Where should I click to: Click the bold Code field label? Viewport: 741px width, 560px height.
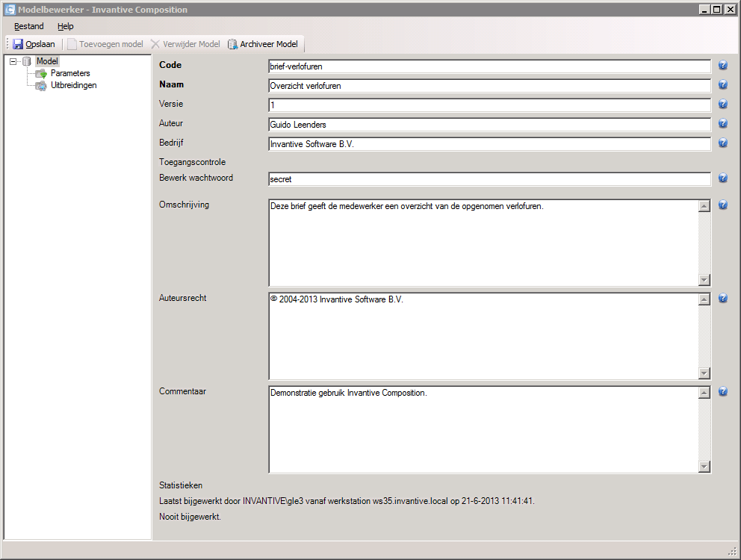tap(170, 65)
